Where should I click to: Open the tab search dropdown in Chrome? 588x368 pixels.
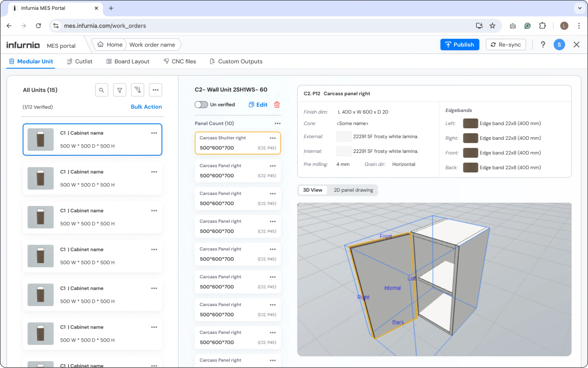[580, 8]
